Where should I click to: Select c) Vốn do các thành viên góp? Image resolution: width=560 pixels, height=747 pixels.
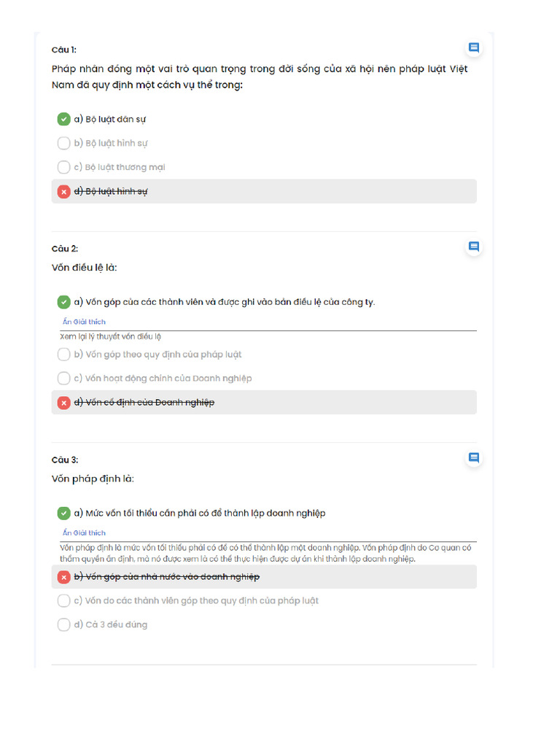63,601
